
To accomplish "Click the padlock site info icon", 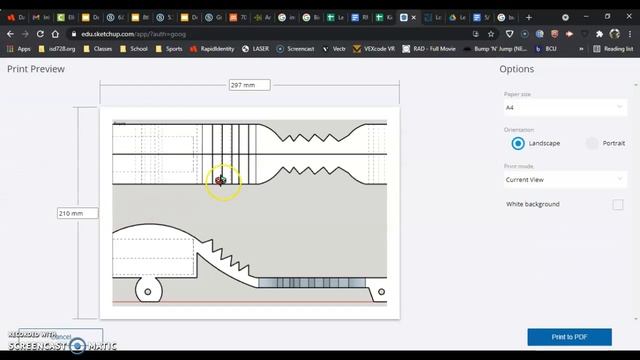I will [x=74, y=34].
